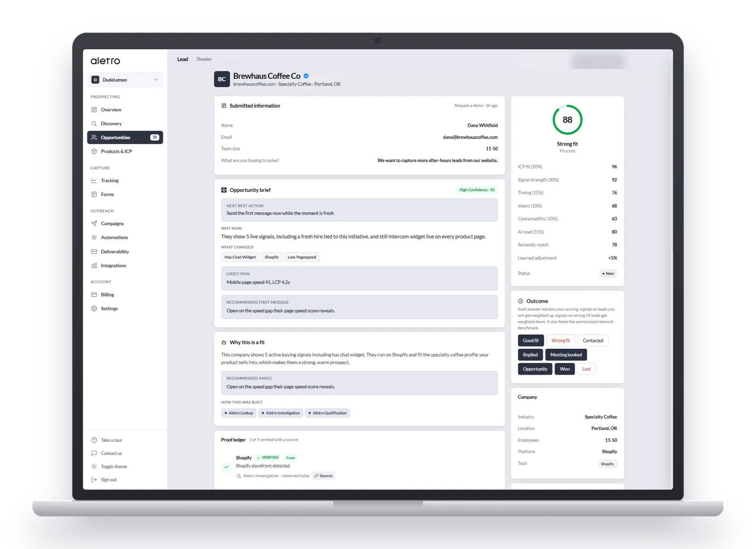Image resolution: width=756 pixels, height=549 pixels.
Task: Go to the Opportunities section
Action: 125,138
